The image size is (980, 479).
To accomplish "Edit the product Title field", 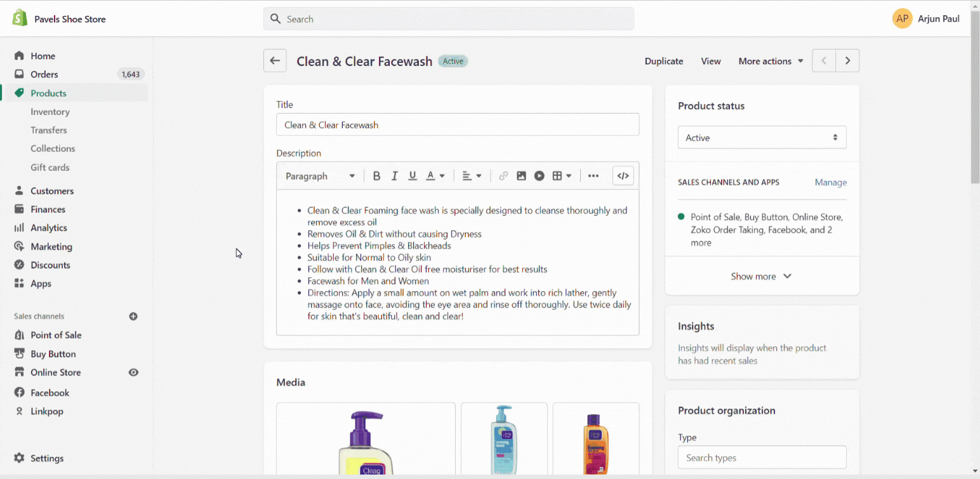I will [458, 125].
